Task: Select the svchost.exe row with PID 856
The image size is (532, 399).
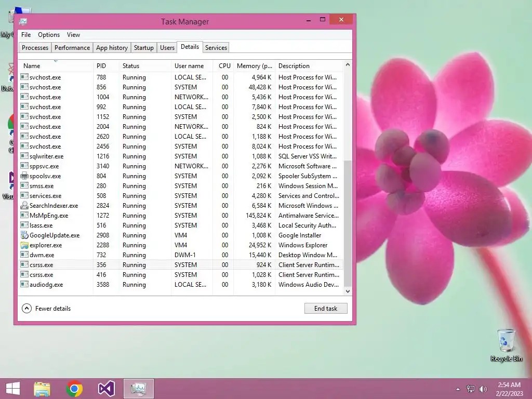Action: (181, 87)
